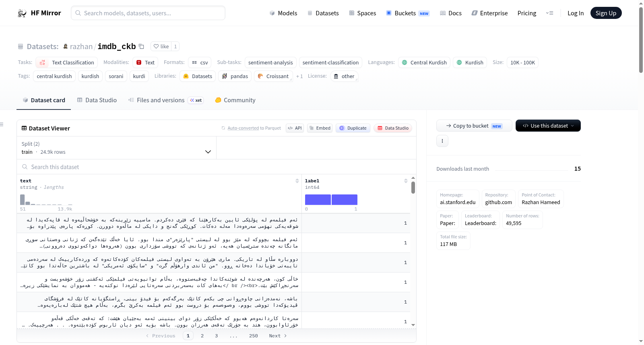Image resolution: width=644 pixels, height=345 pixels.
Task: Open the Croissant library tag
Action: coord(273,76)
